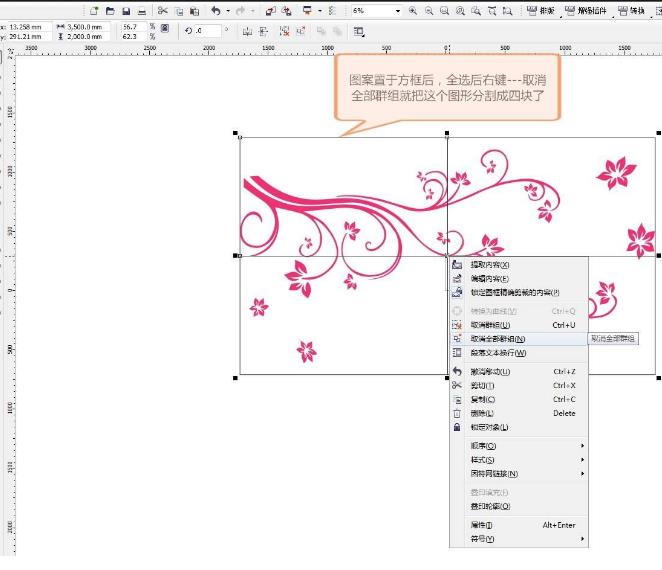Click the Cut scissors icon in the toolbar
The width and height of the screenshot is (662, 570).
tap(163, 11)
